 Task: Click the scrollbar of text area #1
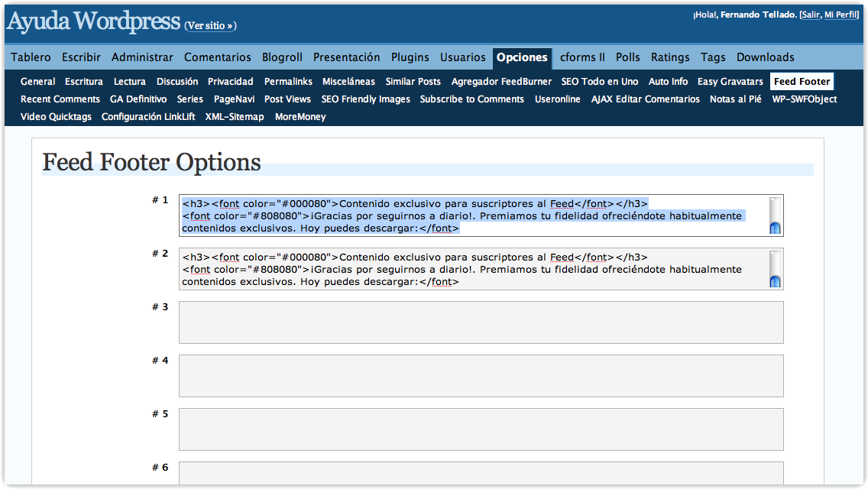tap(775, 215)
